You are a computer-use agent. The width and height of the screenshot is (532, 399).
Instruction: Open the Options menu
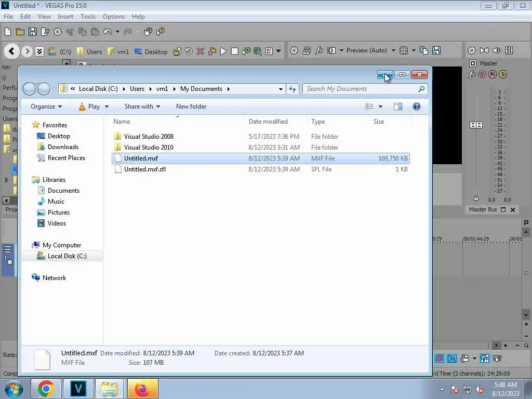(114, 17)
